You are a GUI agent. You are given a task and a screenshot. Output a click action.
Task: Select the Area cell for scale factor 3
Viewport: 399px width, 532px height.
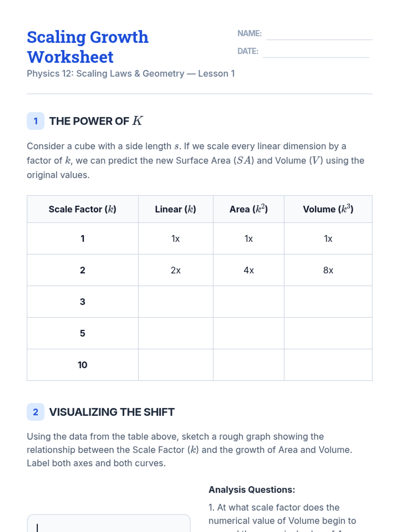click(x=248, y=302)
